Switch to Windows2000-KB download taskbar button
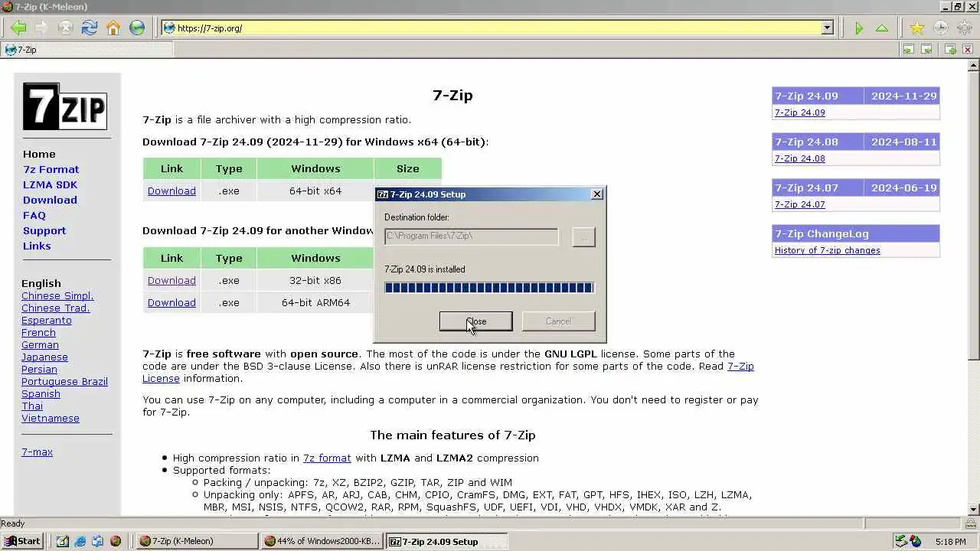This screenshot has height=551, width=980. point(322,541)
